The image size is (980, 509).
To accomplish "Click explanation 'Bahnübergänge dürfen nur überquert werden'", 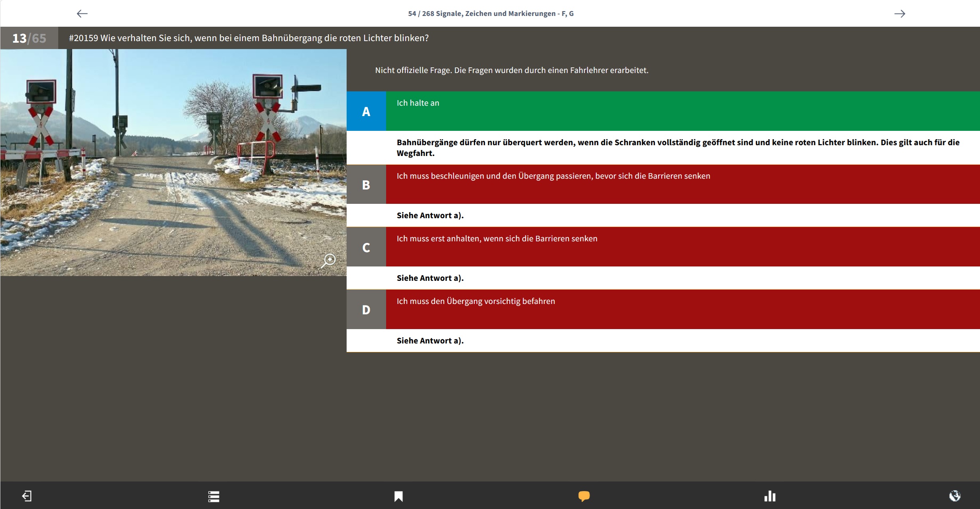I will point(678,148).
